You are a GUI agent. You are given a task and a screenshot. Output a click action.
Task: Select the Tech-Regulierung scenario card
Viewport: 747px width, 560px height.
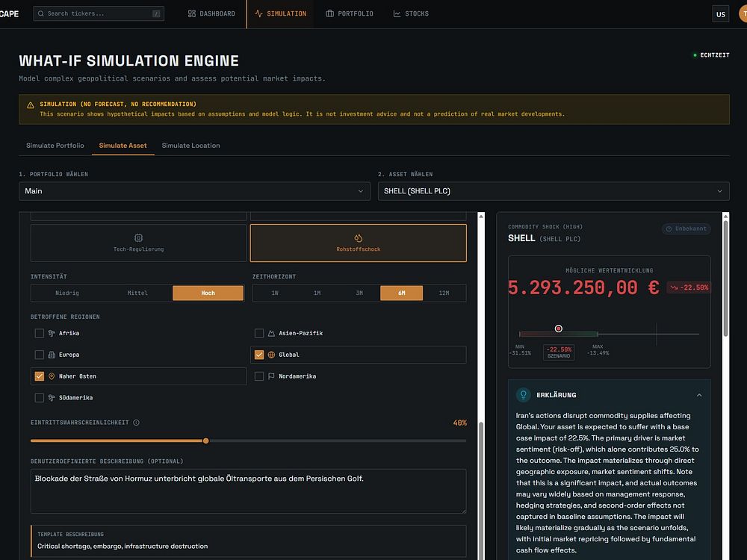tap(139, 243)
